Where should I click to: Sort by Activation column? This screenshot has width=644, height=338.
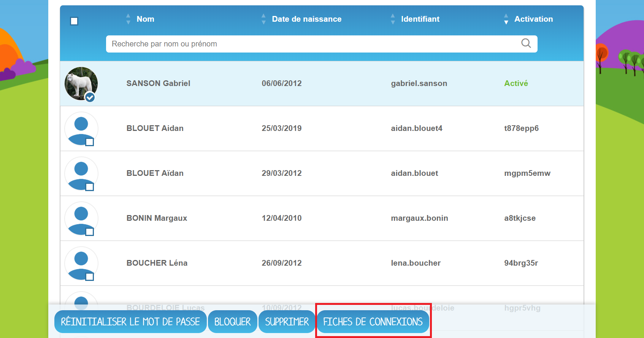pyautogui.click(x=533, y=19)
